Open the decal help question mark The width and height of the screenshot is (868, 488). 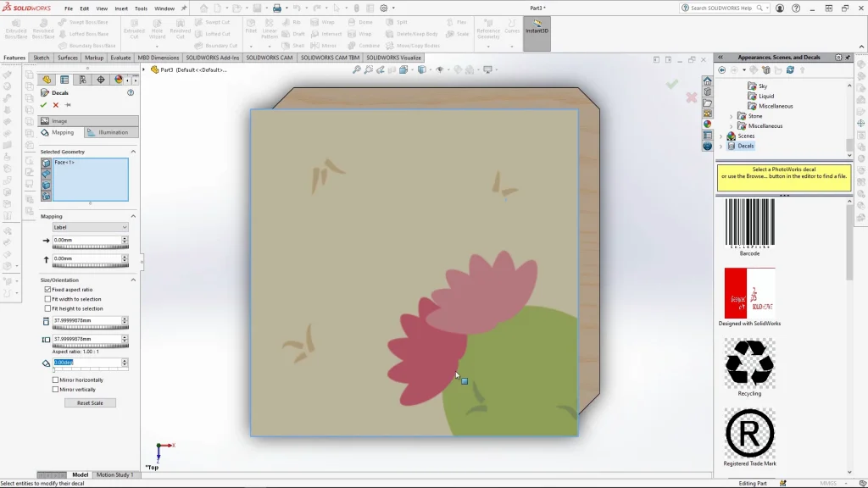(131, 92)
